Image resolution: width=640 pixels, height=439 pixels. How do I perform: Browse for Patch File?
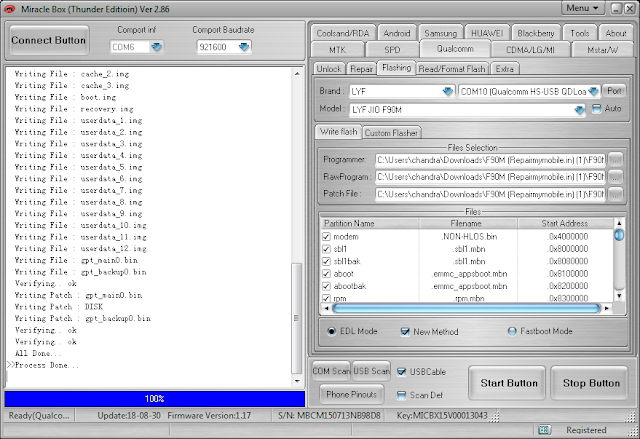click(616, 194)
